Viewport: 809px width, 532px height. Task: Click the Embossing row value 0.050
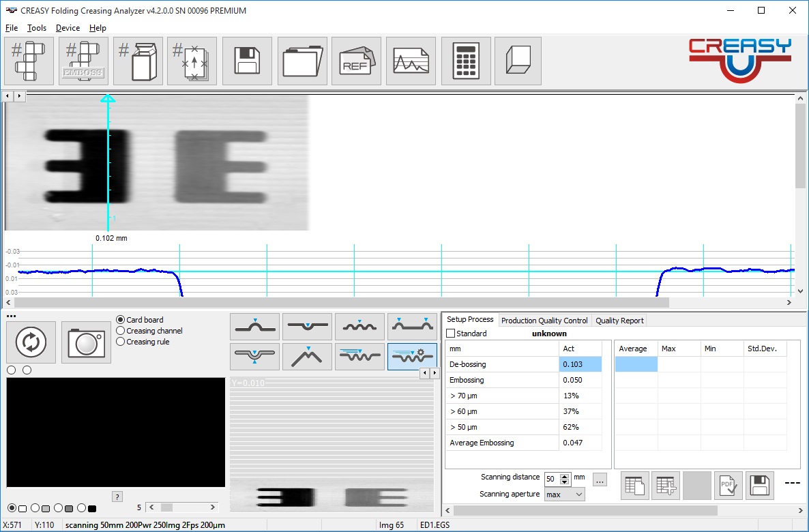(x=580, y=380)
